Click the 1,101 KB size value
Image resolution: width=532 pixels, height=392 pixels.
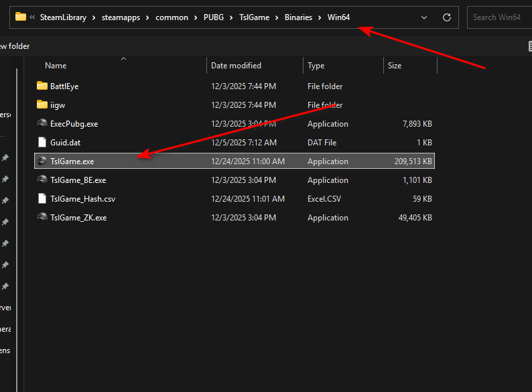pos(417,180)
